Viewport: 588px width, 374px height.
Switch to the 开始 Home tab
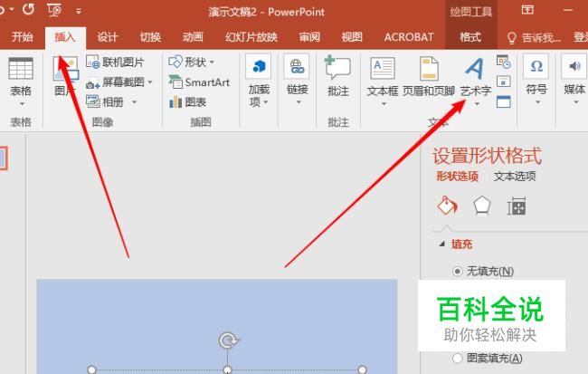[22, 37]
